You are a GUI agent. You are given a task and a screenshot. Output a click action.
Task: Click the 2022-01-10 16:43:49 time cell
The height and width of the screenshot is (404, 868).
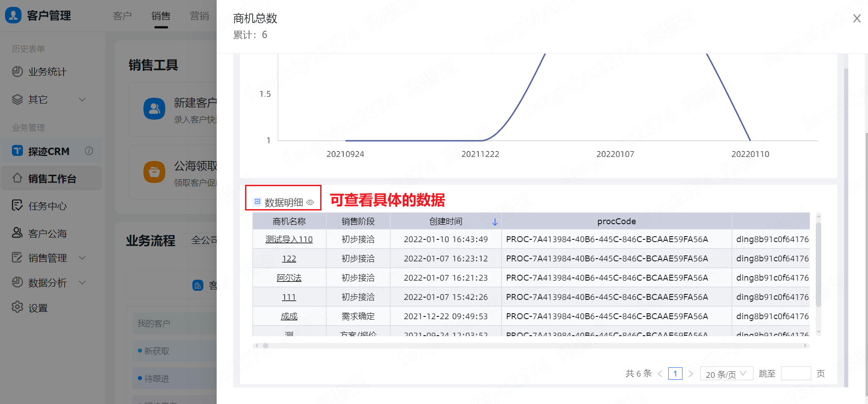pyautogui.click(x=446, y=239)
